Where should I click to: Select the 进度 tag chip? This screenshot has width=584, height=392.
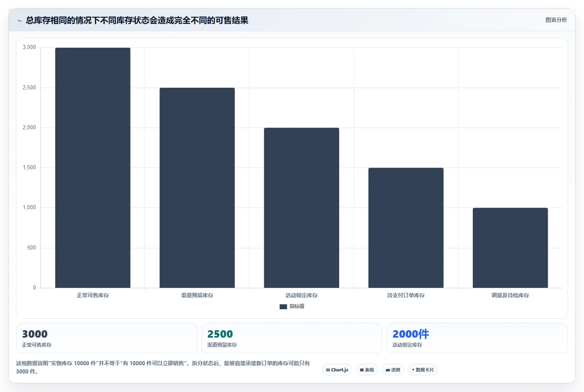click(393, 370)
